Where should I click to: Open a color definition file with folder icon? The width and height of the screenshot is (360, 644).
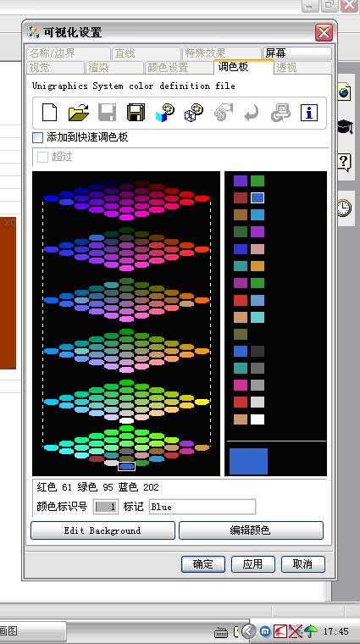[x=79, y=112]
